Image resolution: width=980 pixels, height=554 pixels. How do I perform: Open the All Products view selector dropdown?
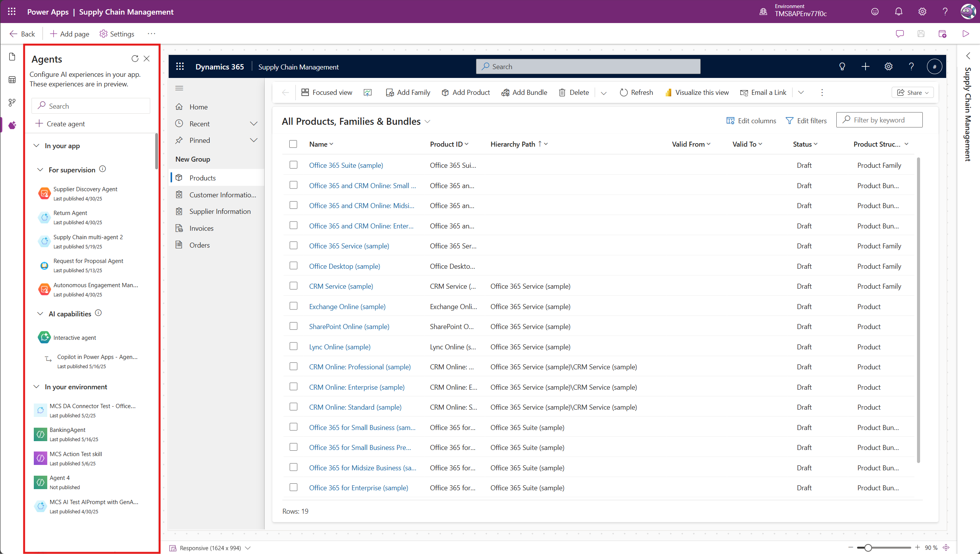(428, 122)
